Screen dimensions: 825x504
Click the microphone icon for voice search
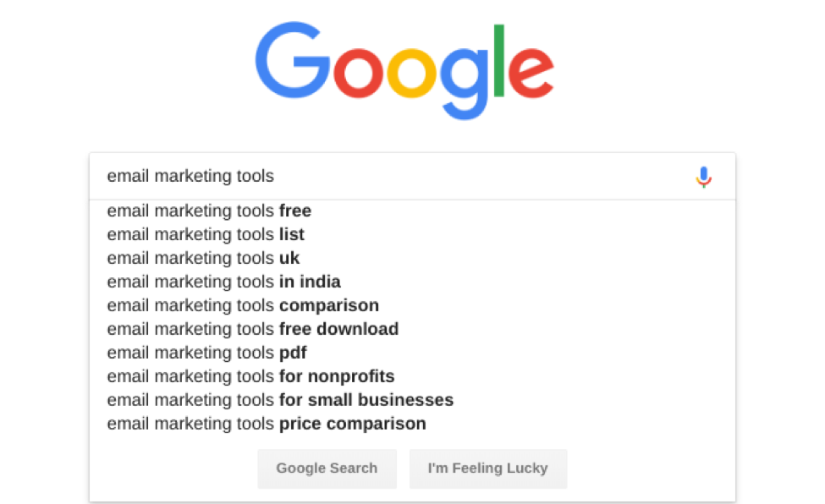[705, 176]
